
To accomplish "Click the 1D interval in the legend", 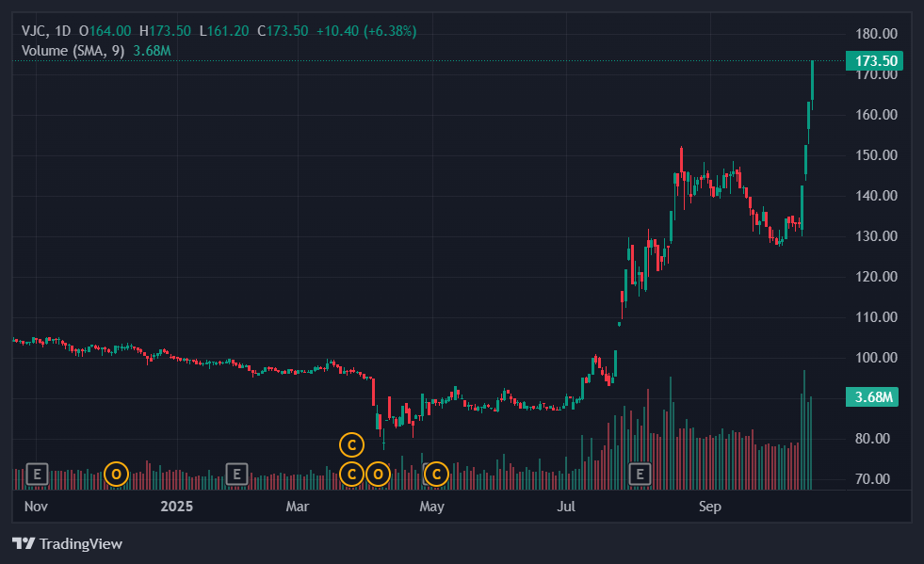I will click(64, 31).
